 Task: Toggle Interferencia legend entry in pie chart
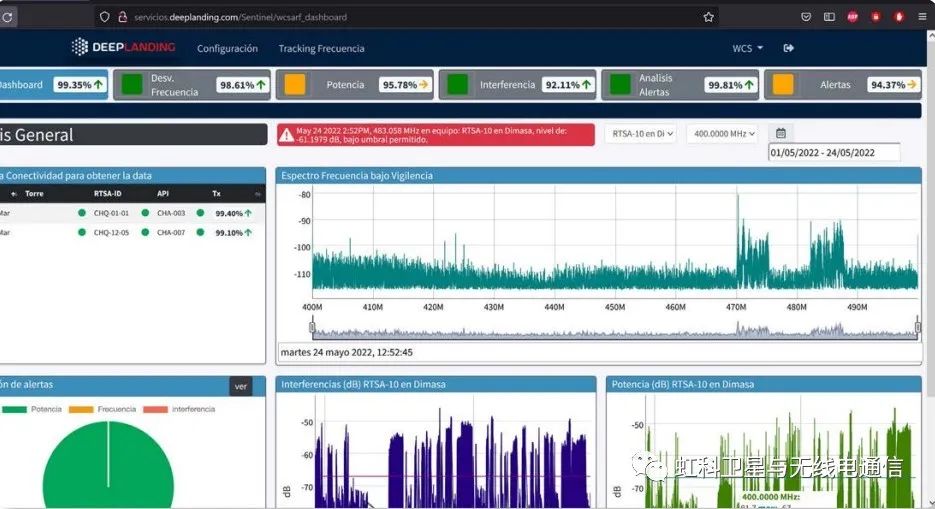[179, 409]
